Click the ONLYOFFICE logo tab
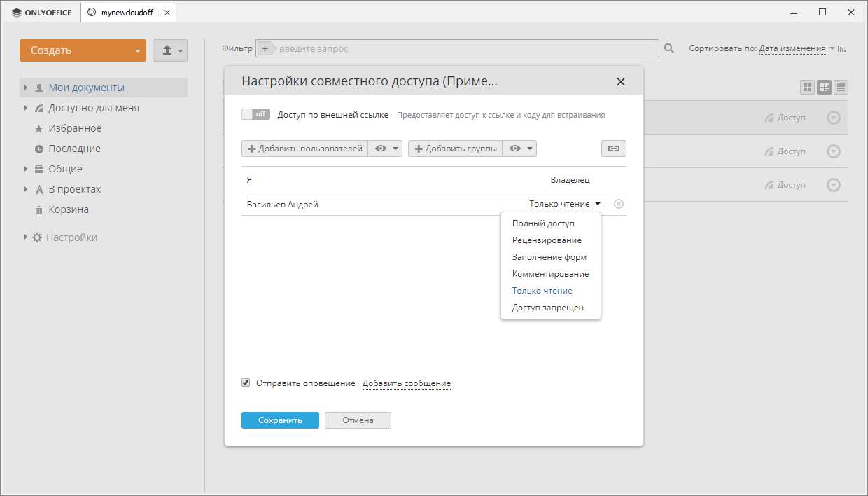 (x=41, y=12)
